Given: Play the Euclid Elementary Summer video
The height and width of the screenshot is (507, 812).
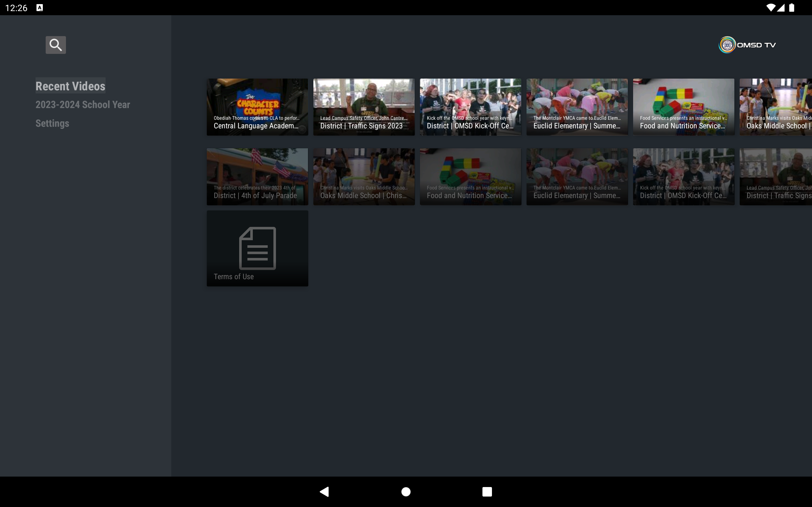Looking at the screenshot, I should coord(577,107).
